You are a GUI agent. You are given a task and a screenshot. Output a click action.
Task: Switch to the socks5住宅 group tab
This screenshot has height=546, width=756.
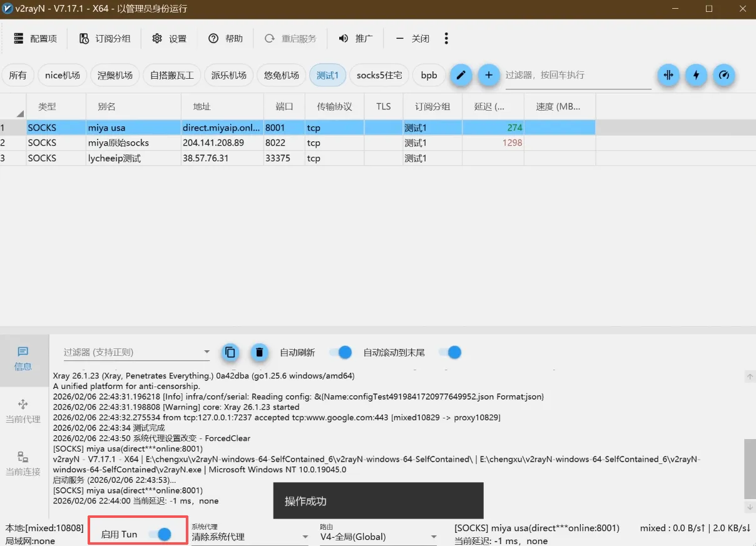point(379,75)
